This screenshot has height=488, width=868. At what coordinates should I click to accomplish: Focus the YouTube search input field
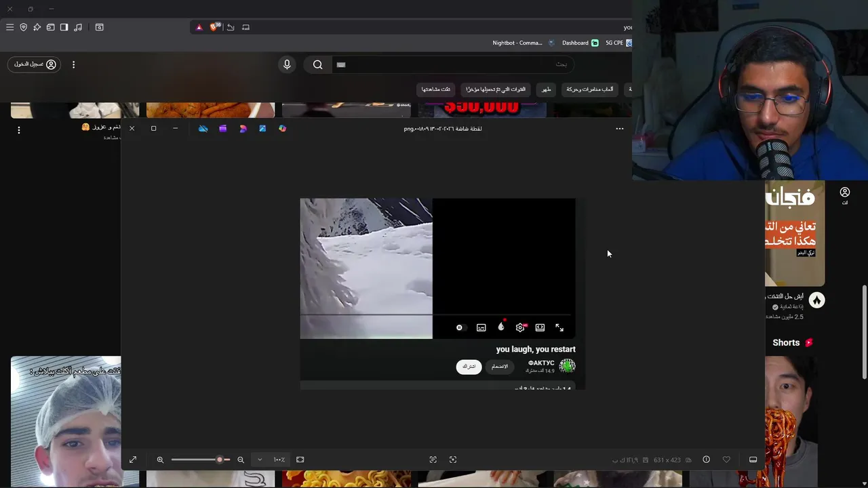point(453,64)
